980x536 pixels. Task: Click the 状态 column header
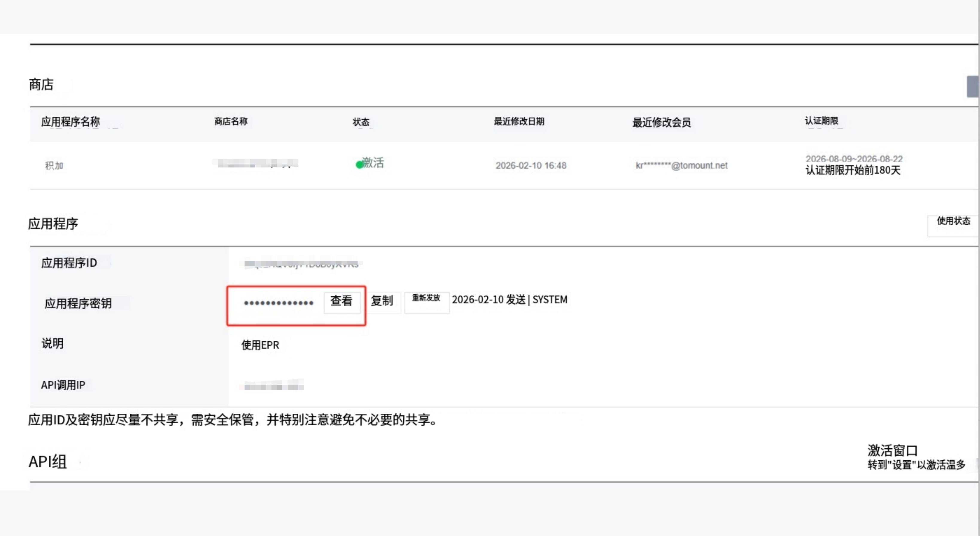361,122
